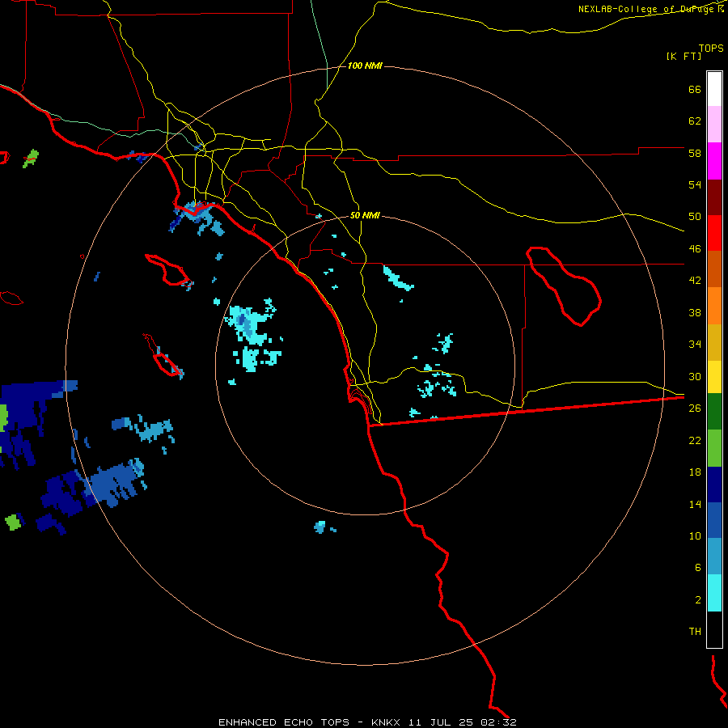Click the '50' legend value label
This screenshot has height=728, width=728.
point(695,216)
